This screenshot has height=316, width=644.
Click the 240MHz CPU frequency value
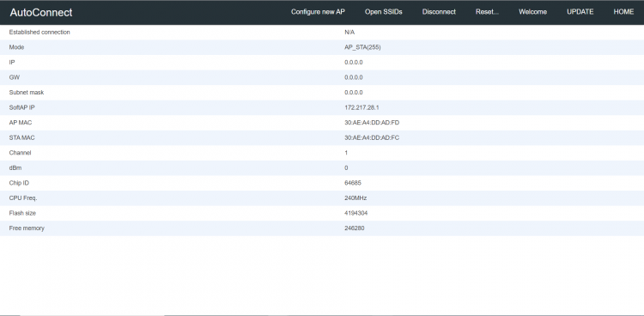pos(355,198)
